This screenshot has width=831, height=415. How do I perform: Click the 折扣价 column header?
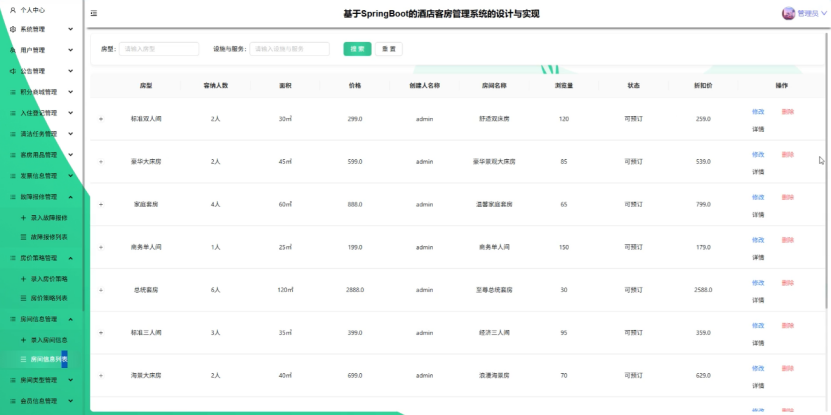(x=703, y=85)
